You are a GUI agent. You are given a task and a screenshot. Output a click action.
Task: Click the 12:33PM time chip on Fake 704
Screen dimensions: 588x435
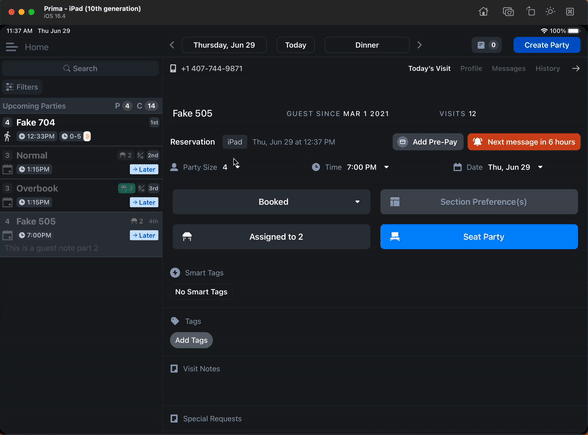pyautogui.click(x=37, y=136)
